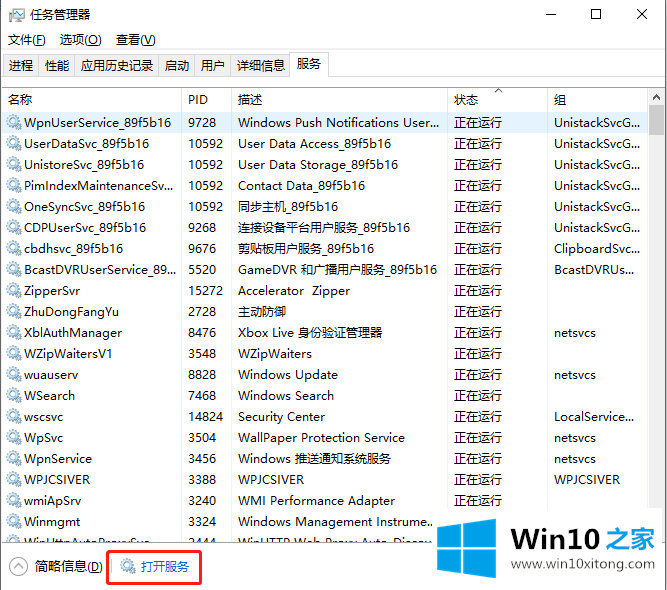
Task: Open the 文件(F) menu
Action: [x=26, y=40]
